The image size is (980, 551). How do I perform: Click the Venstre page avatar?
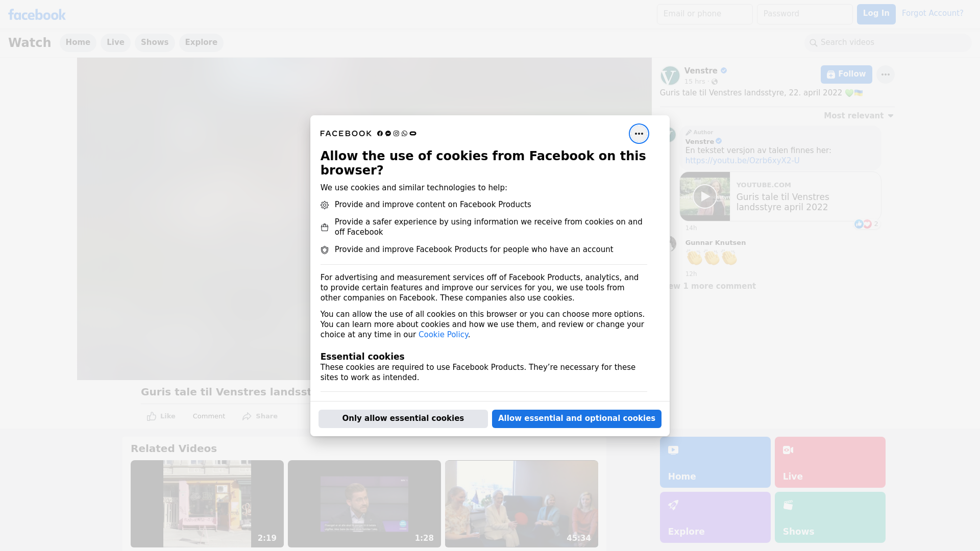point(670,76)
